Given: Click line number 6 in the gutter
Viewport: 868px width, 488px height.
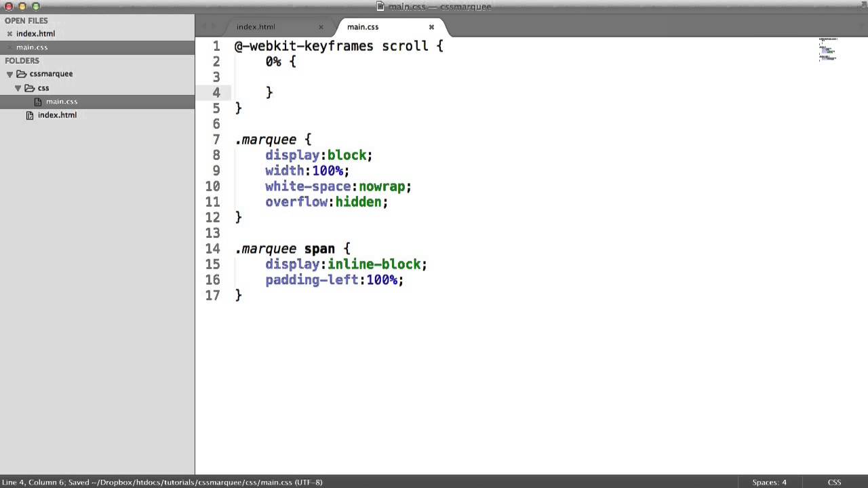Looking at the screenshot, I should [216, 124].
